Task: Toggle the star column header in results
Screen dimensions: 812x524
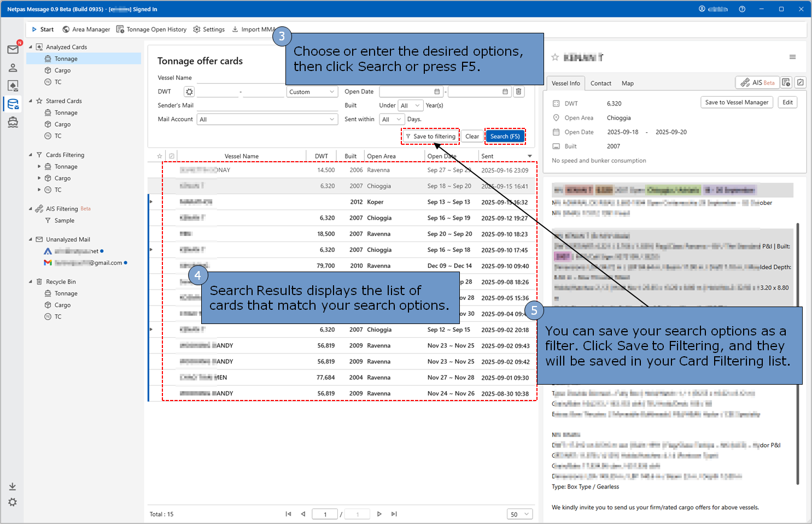Action: (160, 156)
